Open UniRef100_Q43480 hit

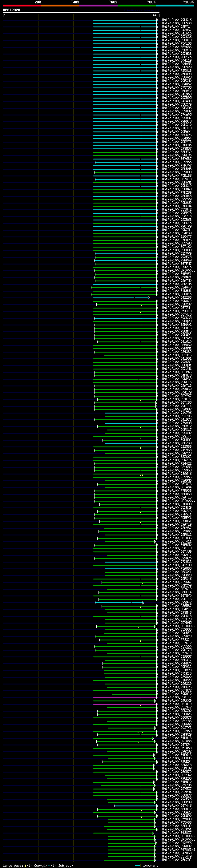point(177,101)
